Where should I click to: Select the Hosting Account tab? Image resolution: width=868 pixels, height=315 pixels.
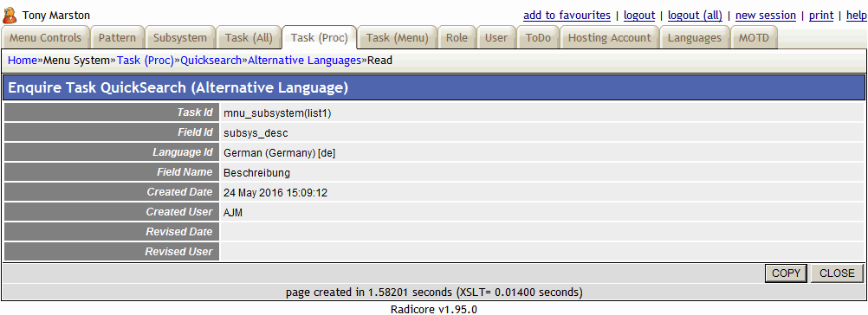pos(610,38)
